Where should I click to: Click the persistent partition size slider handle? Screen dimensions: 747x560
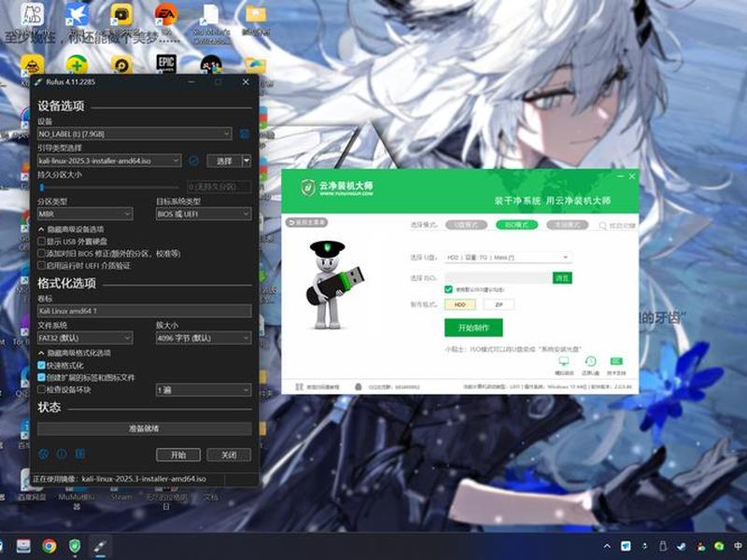(42, 188)
